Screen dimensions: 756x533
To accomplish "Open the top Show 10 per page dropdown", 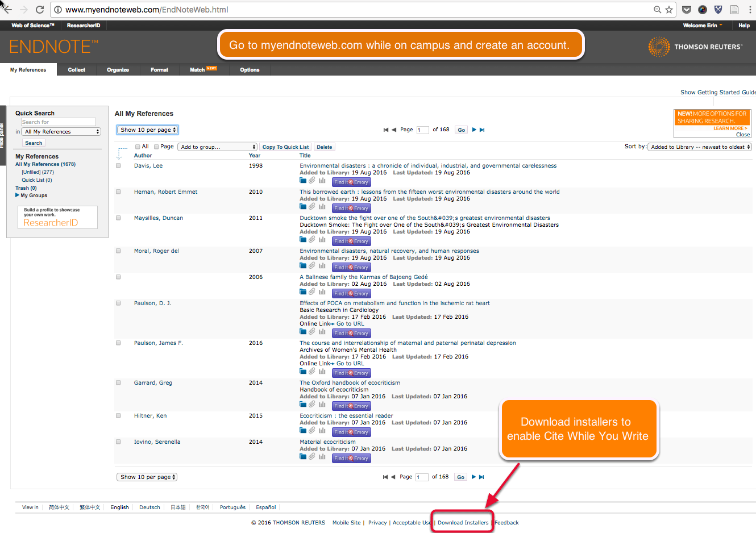I will [148, 130].
